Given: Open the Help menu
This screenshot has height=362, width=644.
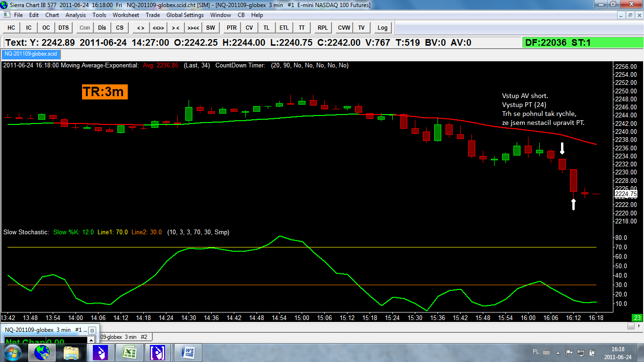Looking at the screenshot, I should 257,15.
